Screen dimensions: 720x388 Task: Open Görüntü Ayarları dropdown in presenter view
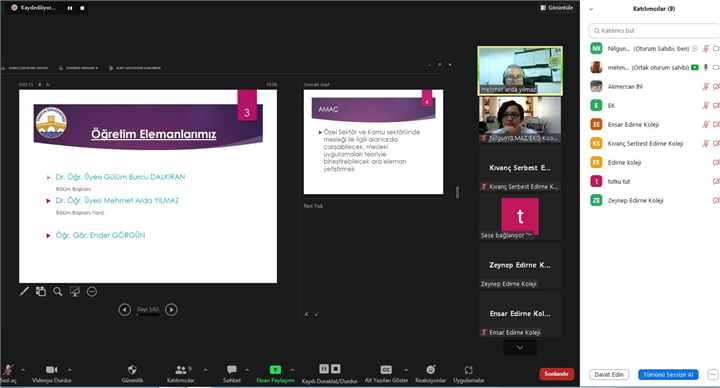(x=78, y=68)
